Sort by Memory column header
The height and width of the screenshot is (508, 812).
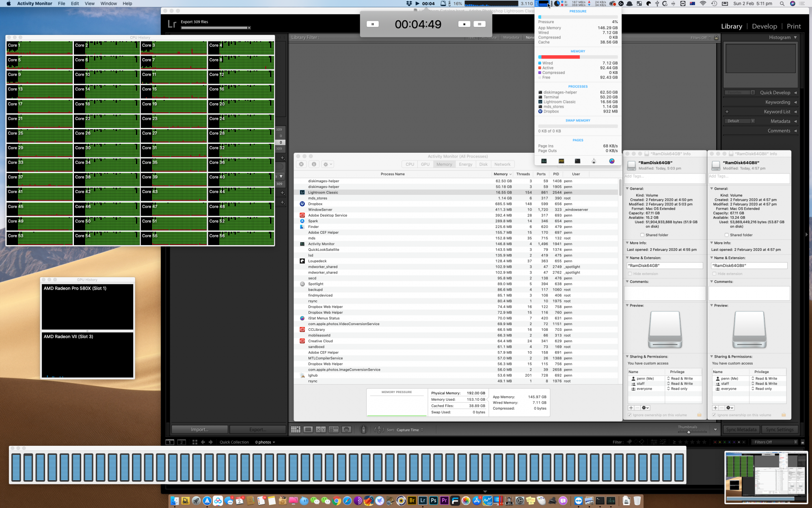click(502, 174)
